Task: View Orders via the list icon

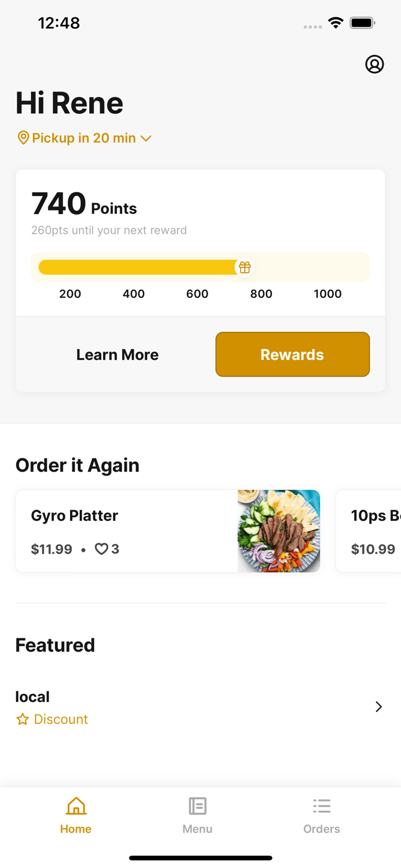Action: 322,806
